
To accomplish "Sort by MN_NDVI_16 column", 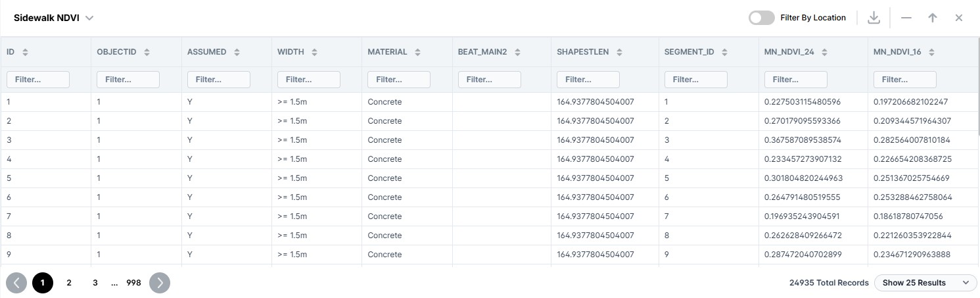I will (x=931, y=52).
